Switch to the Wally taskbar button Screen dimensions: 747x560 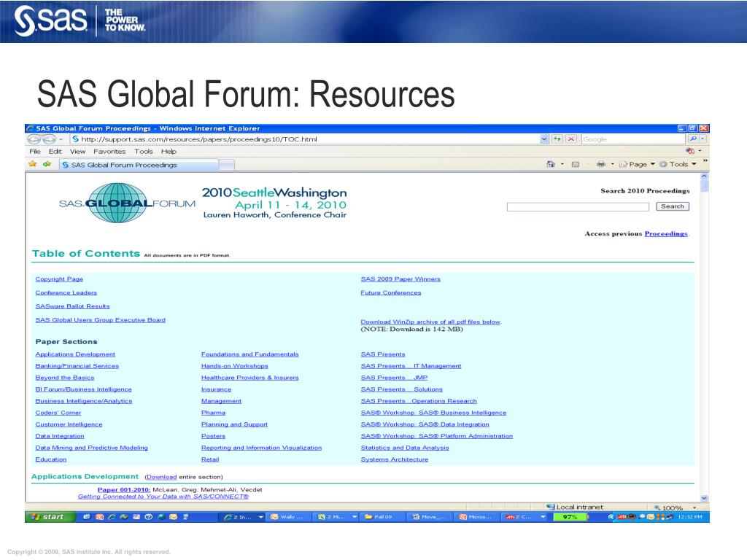(287, 517)
